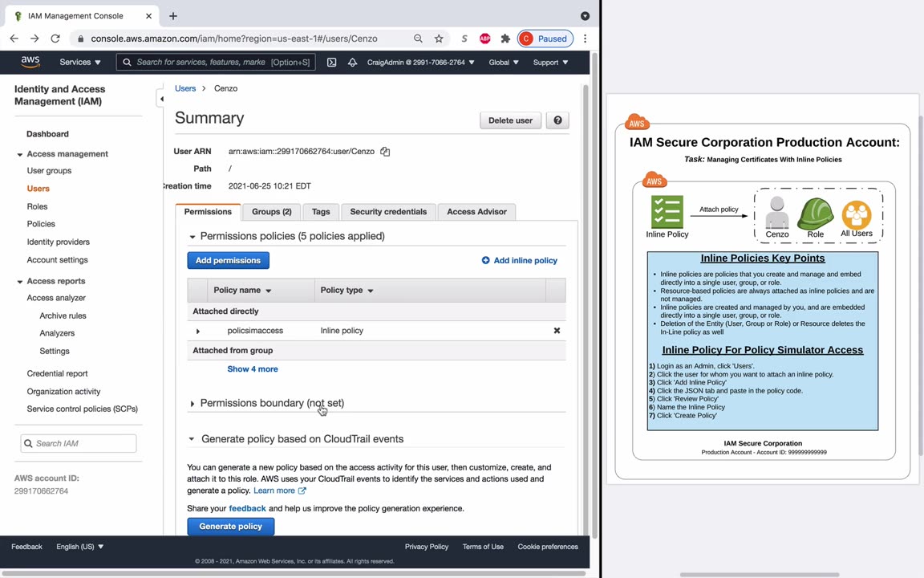Click the feedback link in the text

point(248,508)
